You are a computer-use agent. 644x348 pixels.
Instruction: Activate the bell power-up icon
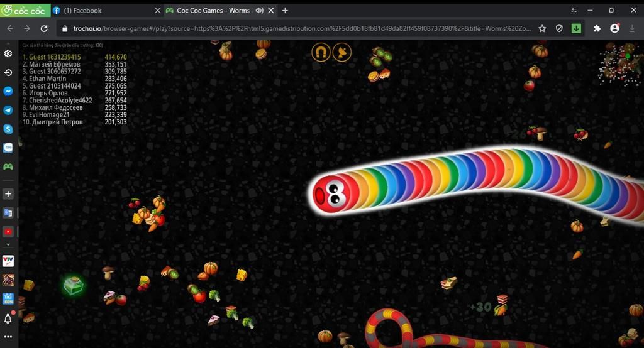click(341, 53)
